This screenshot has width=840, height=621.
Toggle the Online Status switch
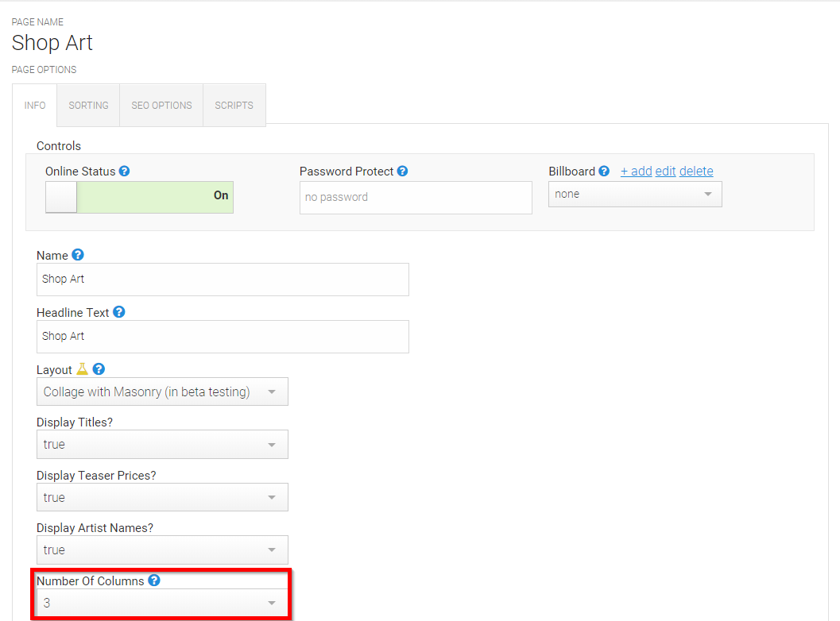[139, 197]
